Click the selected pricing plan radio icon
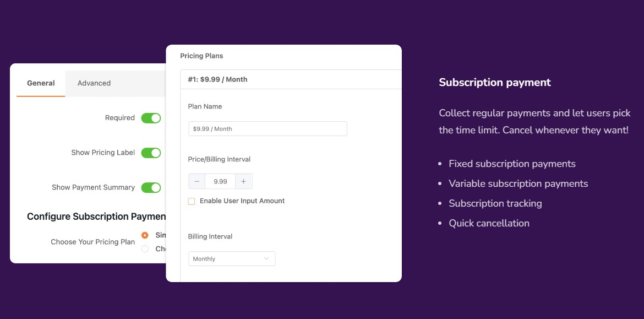The height and width of the screenshot is (319, 644). [x=144, y=235]
